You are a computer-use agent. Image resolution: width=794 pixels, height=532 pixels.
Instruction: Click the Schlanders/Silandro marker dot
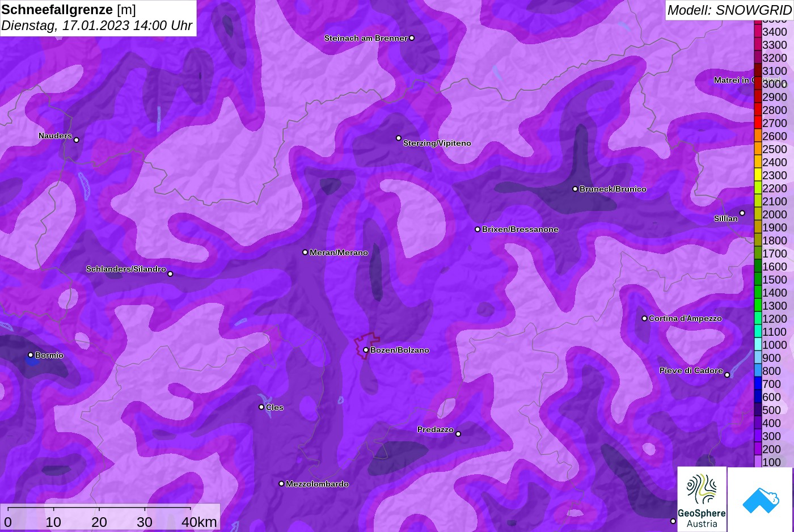click(x=170, y=274)
